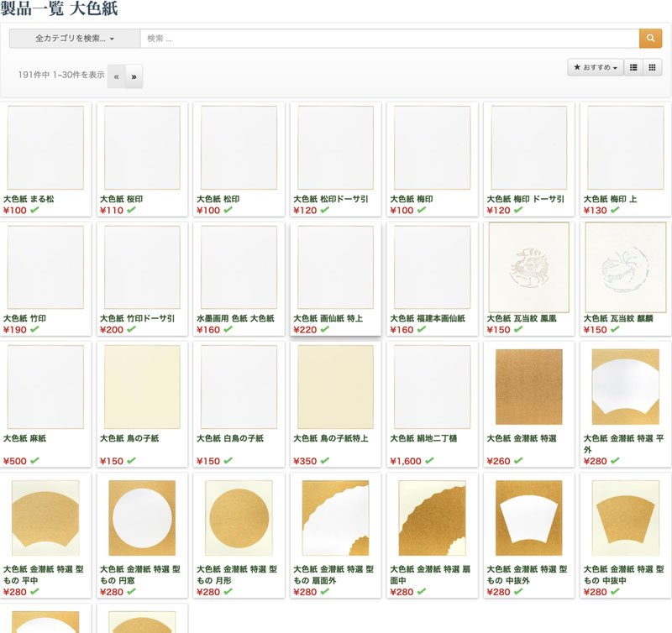Switch to list view layout
This screenshot has width=672, height=633.
point(633,68)
